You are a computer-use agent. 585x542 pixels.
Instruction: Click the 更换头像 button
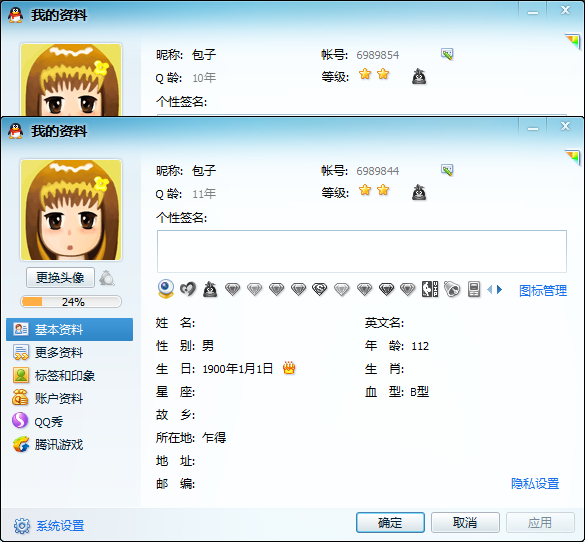60,278
